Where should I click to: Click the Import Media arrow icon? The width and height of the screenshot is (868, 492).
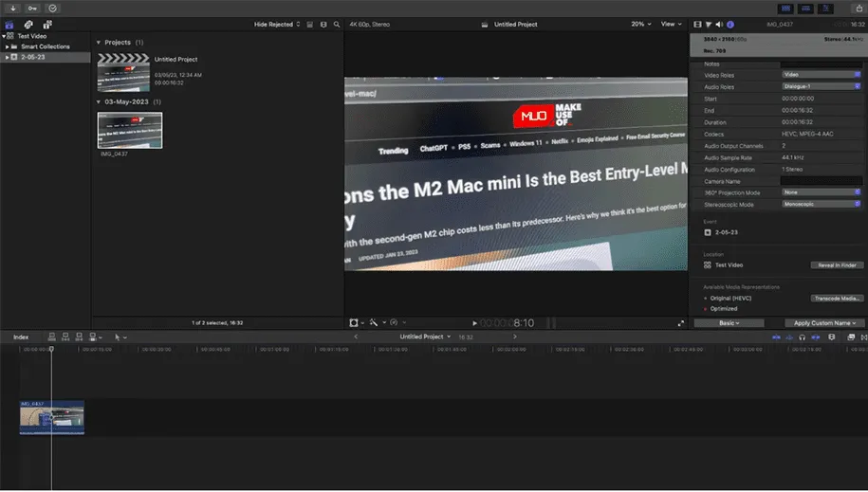point(13,8)
